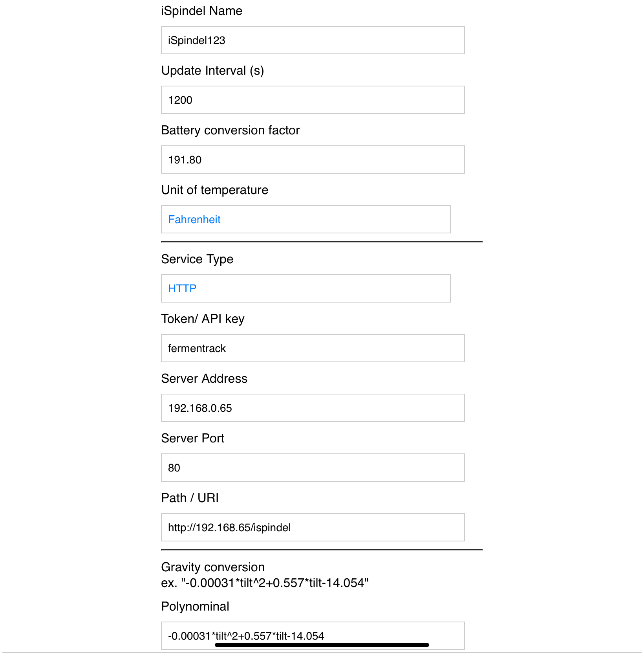Edit the Battery conversion factor field
Image resolution: width=644 pixels, height=653 pixels.
[x=313, y=160]
